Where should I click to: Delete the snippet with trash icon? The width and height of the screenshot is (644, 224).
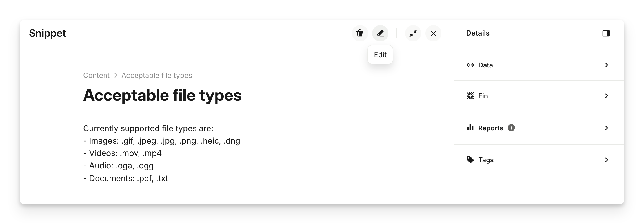tap(360, 33)
